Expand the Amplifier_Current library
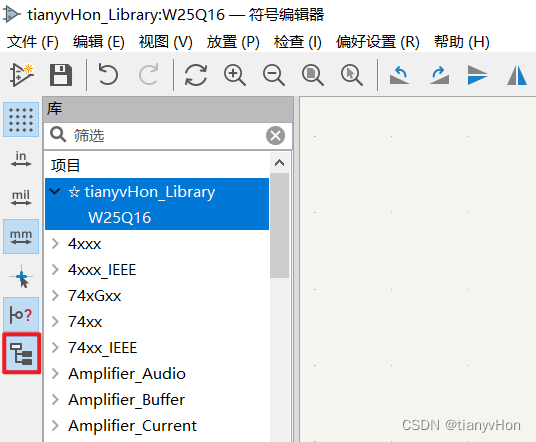 point(55,426)
